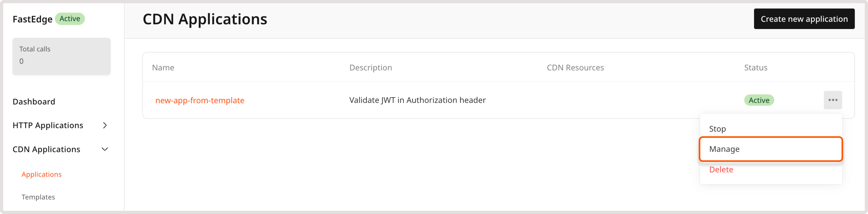Click the CDN Resources column header

click(x=575, y=67)
